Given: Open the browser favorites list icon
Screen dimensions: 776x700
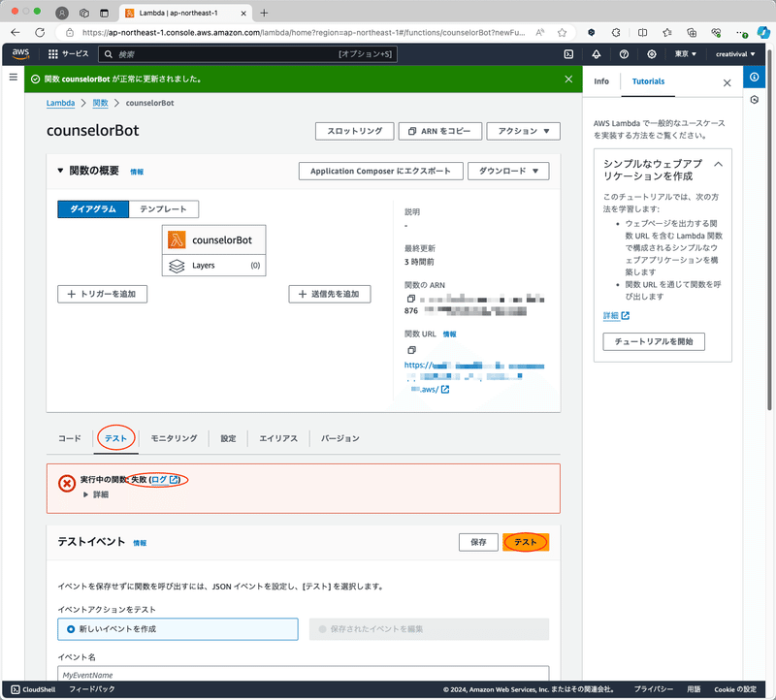Looking at the screenshot, I should (667, 33).
